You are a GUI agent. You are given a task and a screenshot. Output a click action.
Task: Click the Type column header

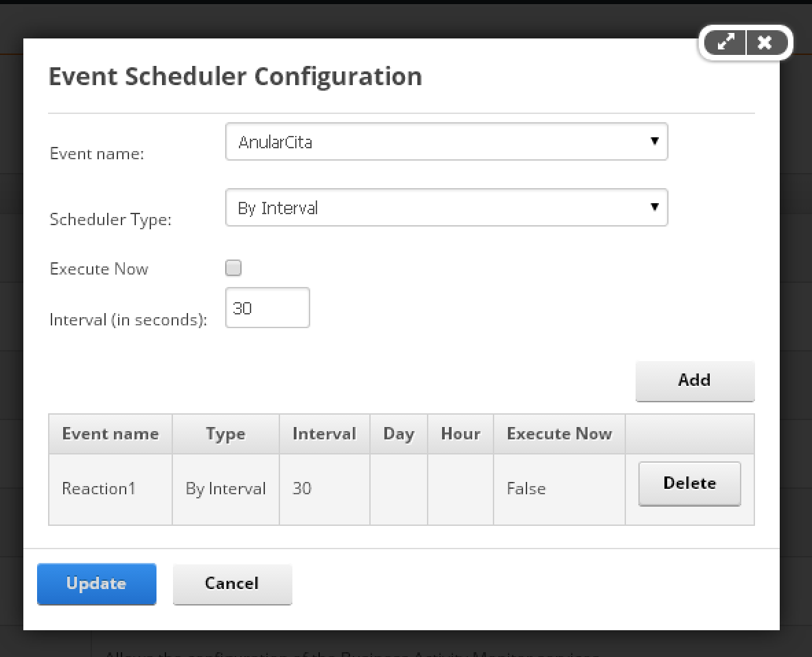226,434
